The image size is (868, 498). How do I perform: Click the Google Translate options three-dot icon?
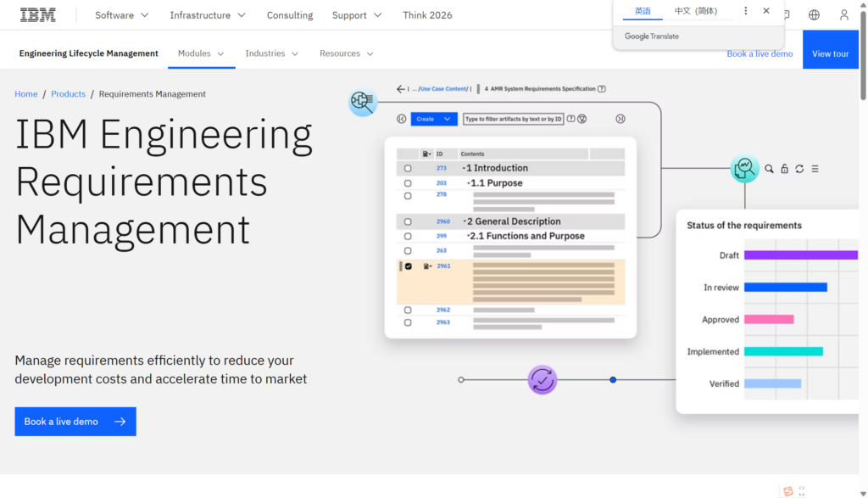[x=746, y=11]
